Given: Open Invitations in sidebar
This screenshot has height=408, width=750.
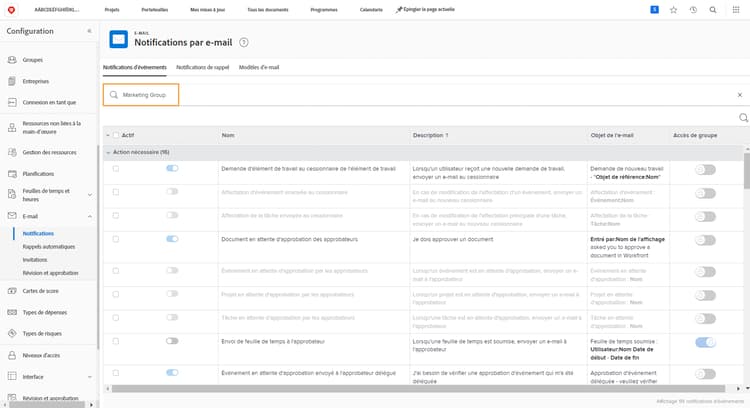Looking at the screenshot, I should (x=35, y=260).
